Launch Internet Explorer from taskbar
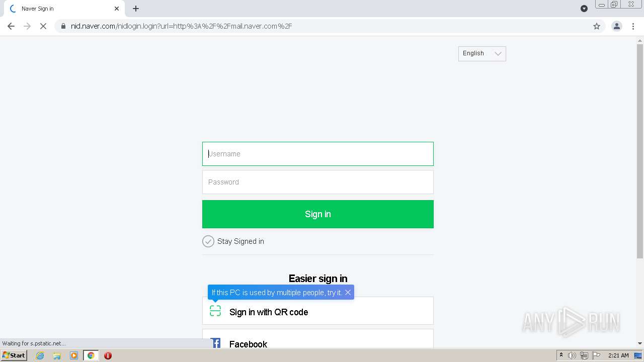The height and width of the screenshot is (362, 644). [40, 355]
